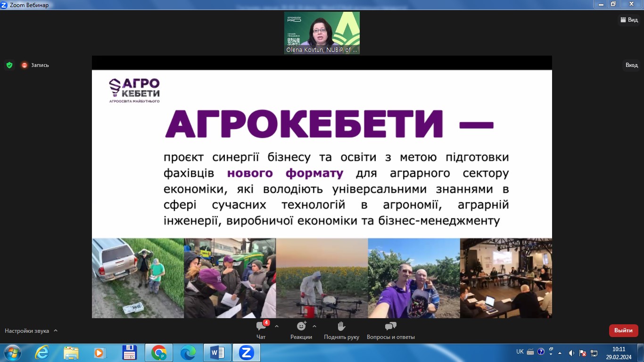Viewport: 644px width, 362px height.
Task: Switch to Zoom taskbar button
Action: [247, 353]
